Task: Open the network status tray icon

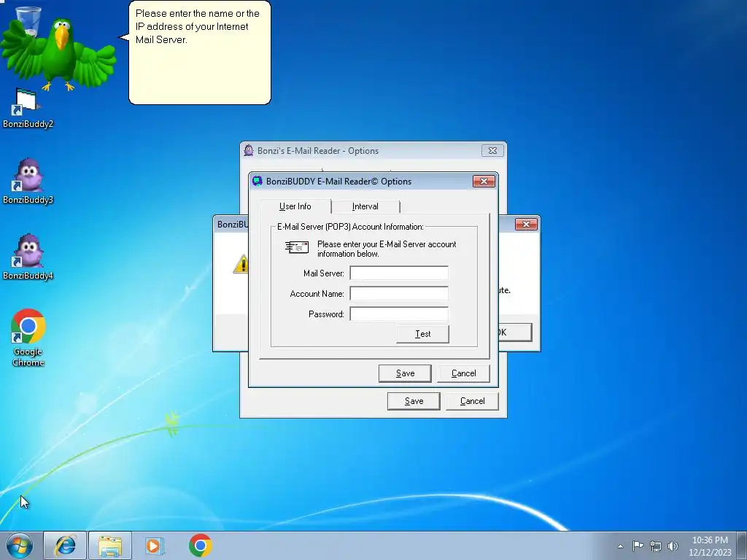Action: pos(656,546)
